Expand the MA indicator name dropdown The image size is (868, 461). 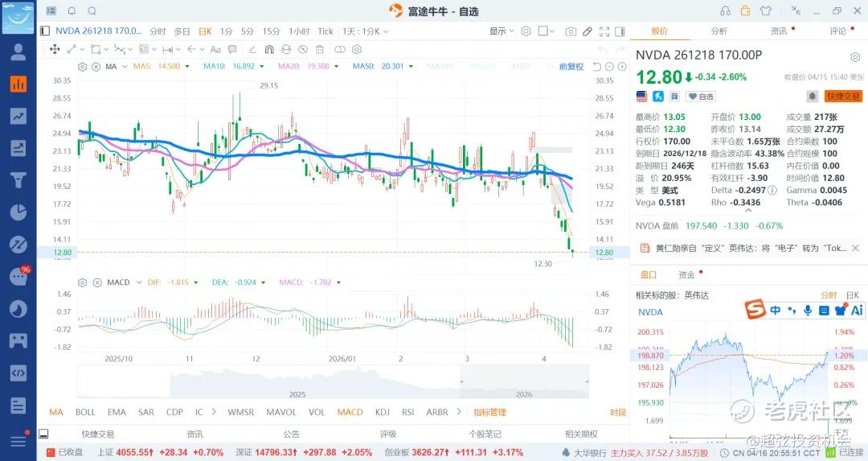125,67
